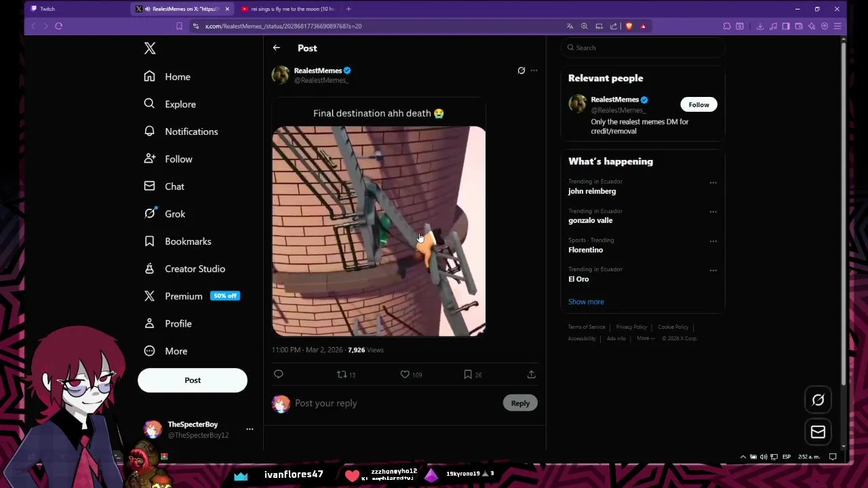Screen dimensions: 868x488
Task: Open Creator Studio
Action: [184, 268]
